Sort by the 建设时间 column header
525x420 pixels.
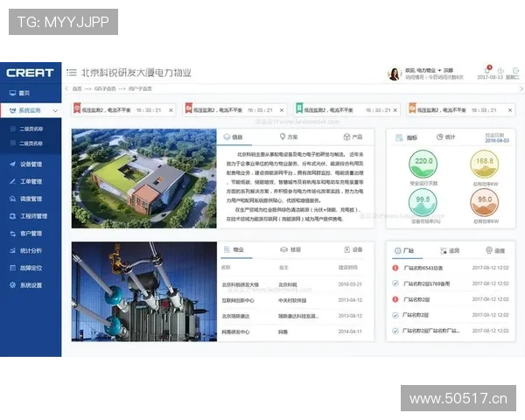click(348, 267)
